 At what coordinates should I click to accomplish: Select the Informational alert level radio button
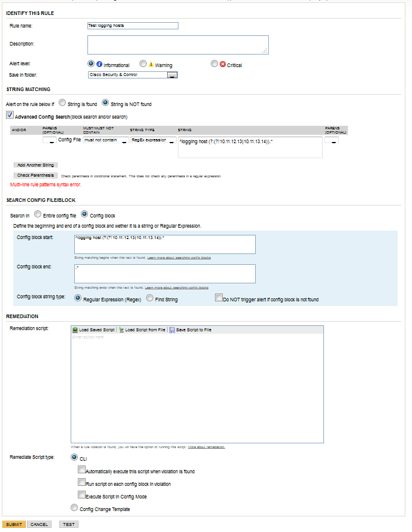point(90,64)
